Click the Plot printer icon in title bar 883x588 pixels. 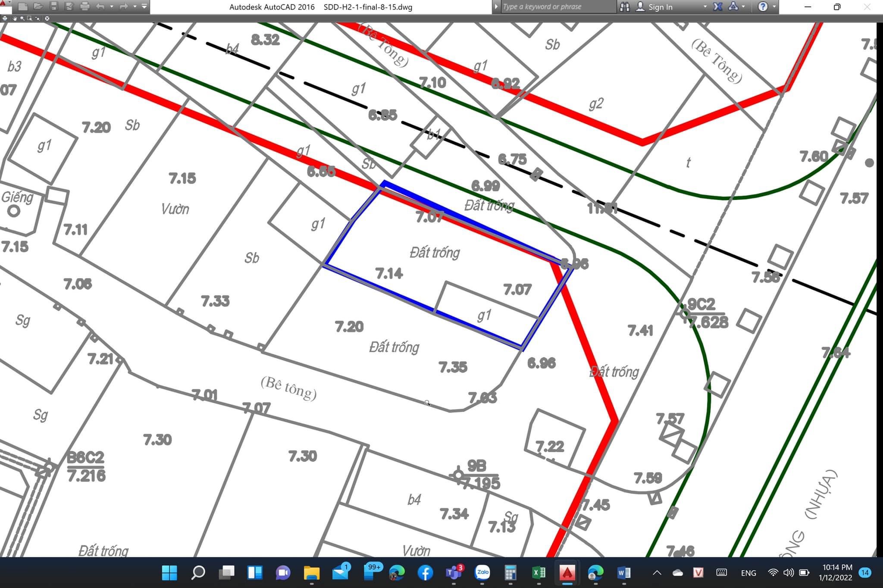click(85, 6)
